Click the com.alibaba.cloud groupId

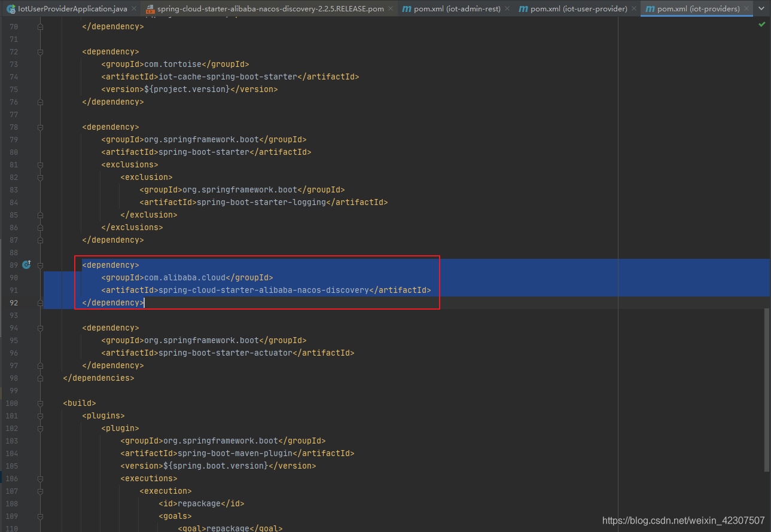click(185, 278)
